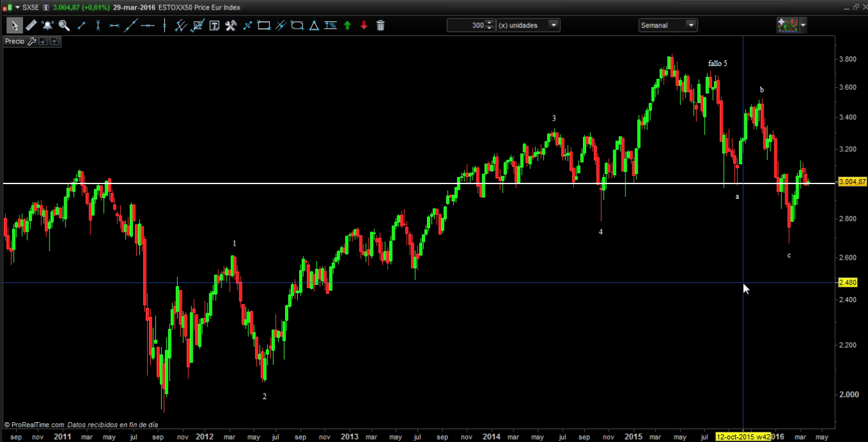Select the 'a' wave annotation
Image resolution: width=868 pixels, height=442 pixels.
[x=737, y=196]
